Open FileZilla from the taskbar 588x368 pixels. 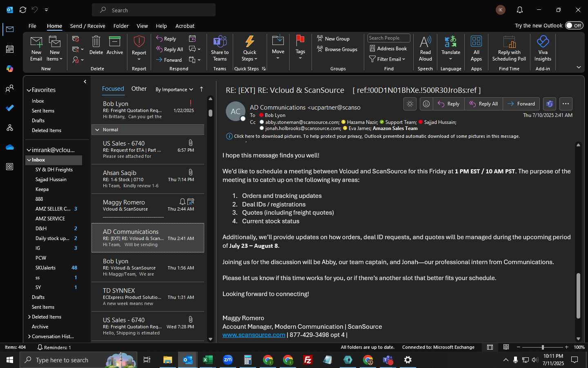[308, 360]
